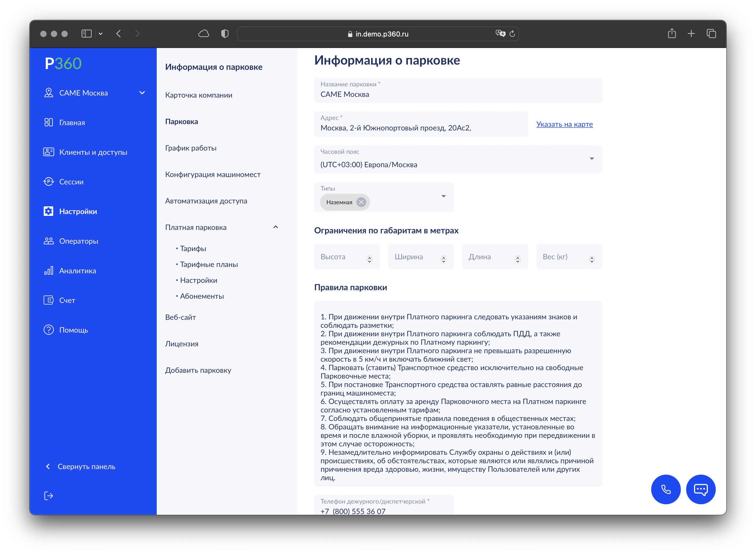The width and height of the screenshot is (756, 554).
Task: Go back with the browser back arrow
Action: pyautogui.click(x=118, y=34)
